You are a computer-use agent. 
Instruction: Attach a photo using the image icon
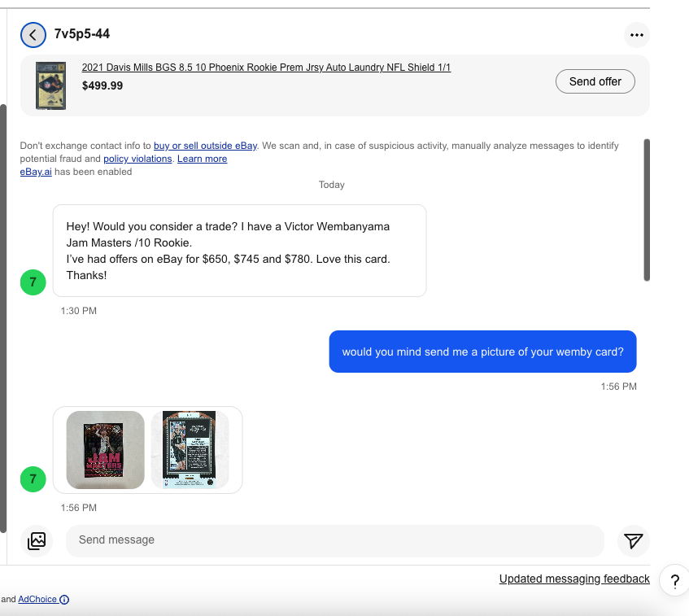(37, 541)
